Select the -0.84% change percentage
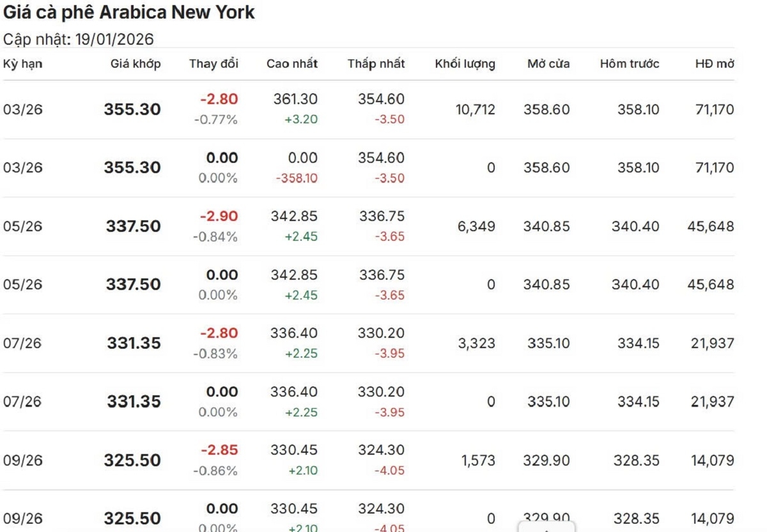 (215, 237)
